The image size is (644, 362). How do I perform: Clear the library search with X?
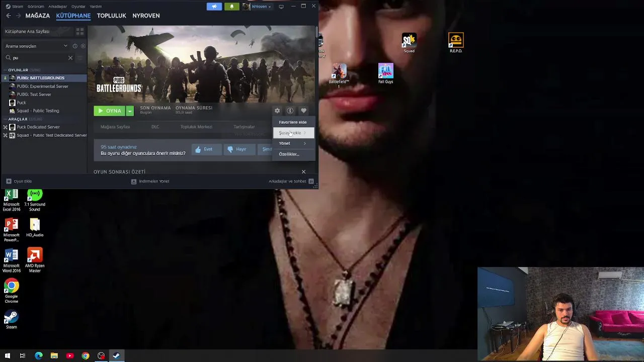point(70,58)
